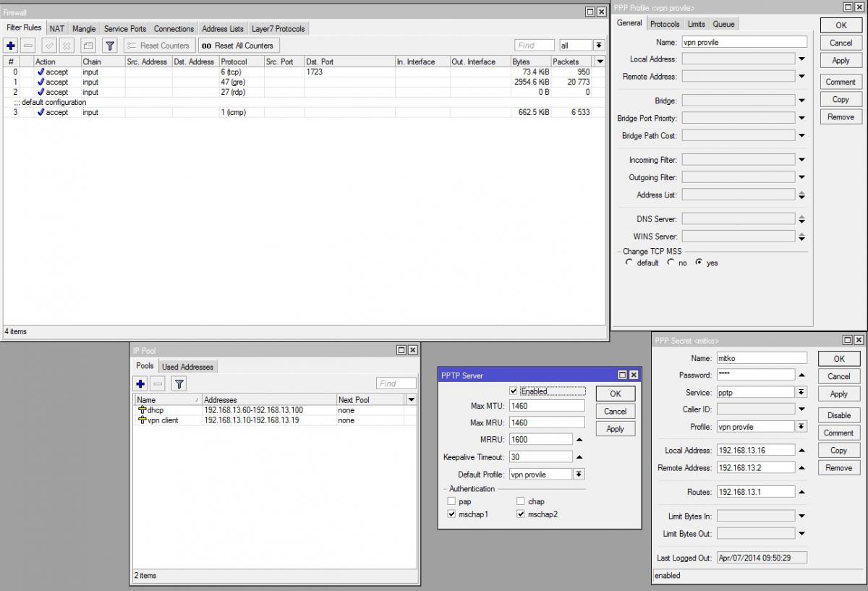Click the blue plus add-rule icon in Firewall
The image size is (868, 591).
coord(11,46)
